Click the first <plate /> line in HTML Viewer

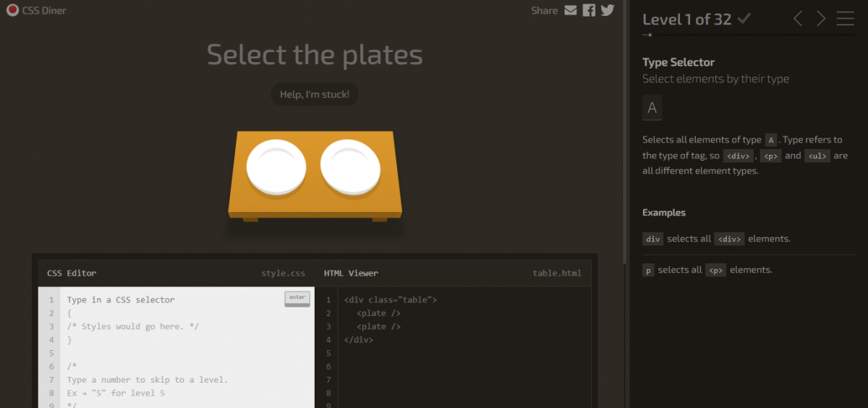(378, 313)
